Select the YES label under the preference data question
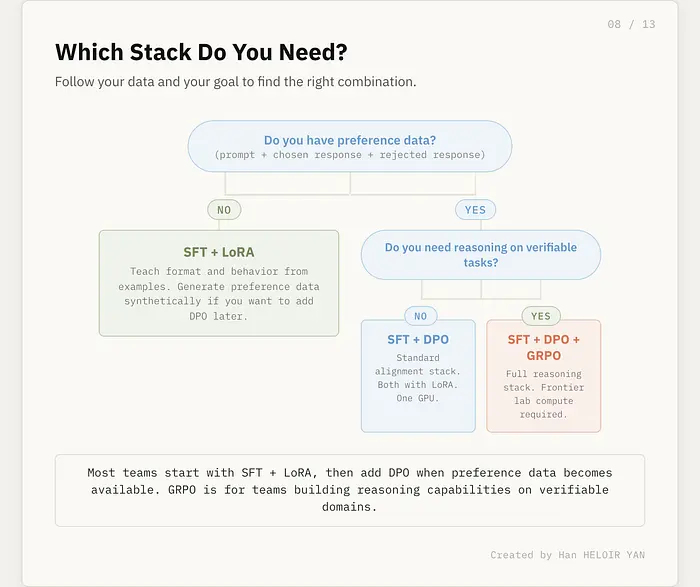This screenshot has width=700, height=587. coord(475,210)
